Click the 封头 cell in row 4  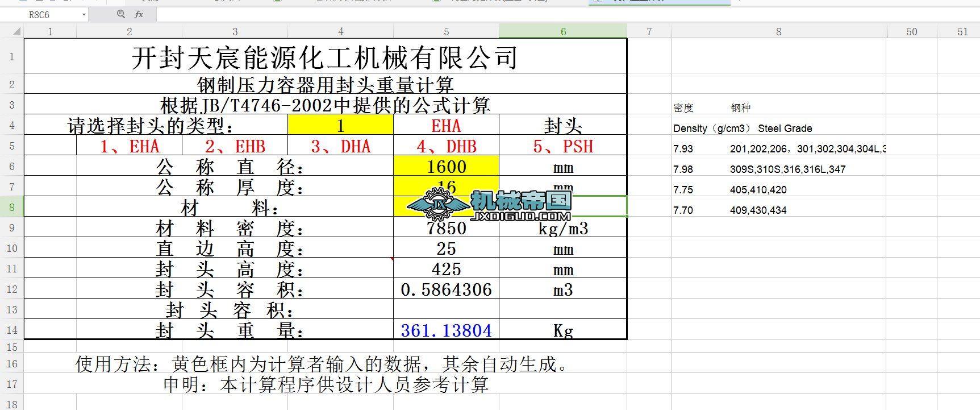click(x=563, y=125)
